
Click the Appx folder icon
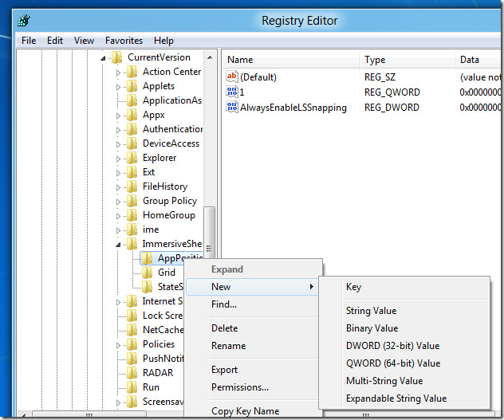(x=132, y=115)
